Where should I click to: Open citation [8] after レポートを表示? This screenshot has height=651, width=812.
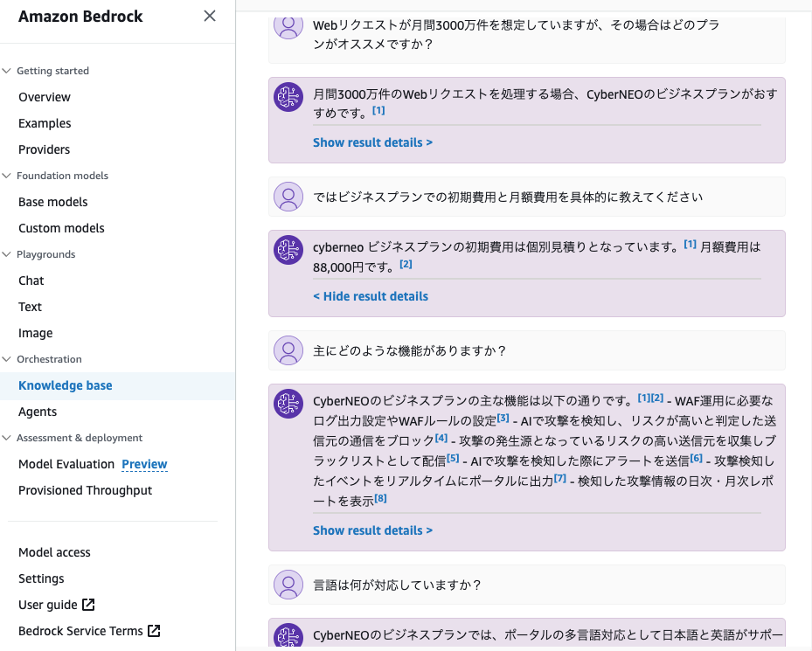pyautogui.click(x=380, y=498)
